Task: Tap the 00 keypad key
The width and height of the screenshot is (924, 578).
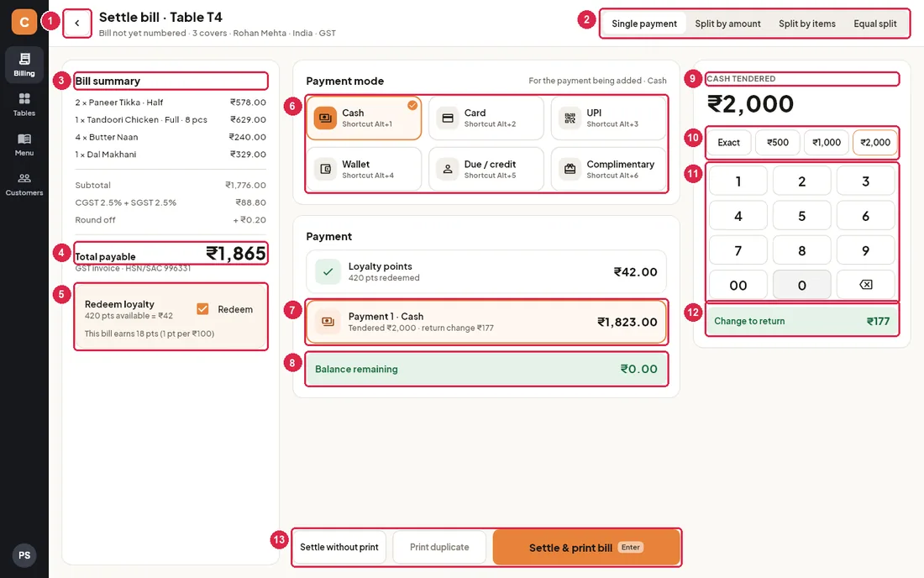Action: (738, 285)
